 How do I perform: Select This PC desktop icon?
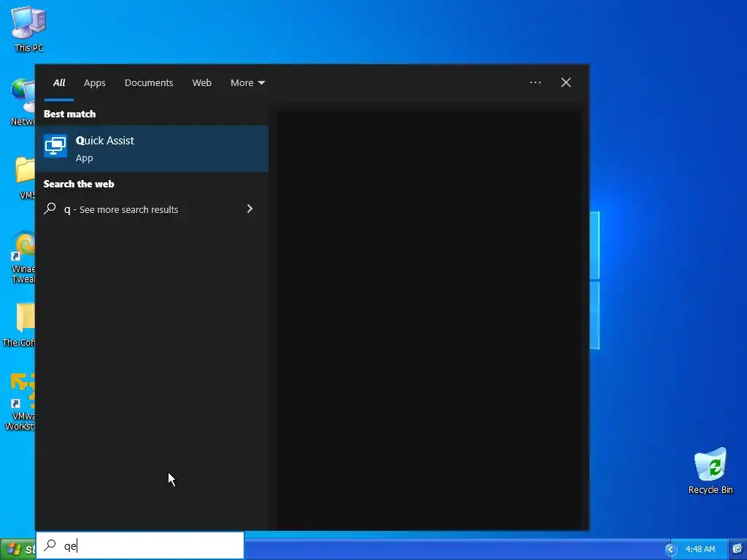pyautogui.click(x=28, y=28)
